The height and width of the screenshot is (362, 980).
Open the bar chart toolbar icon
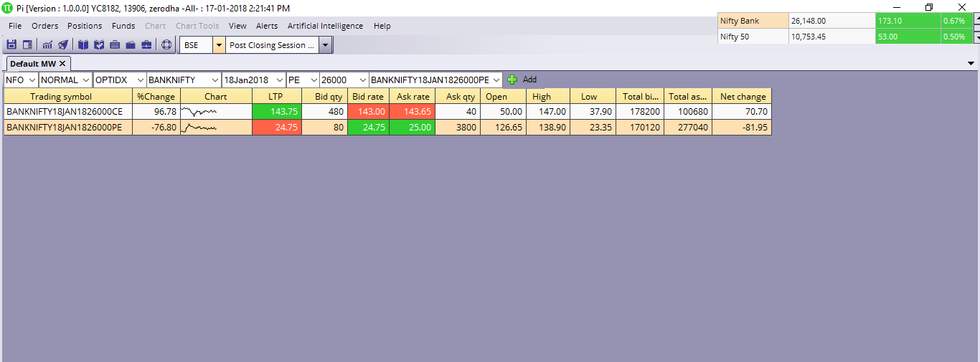point(47,45)
